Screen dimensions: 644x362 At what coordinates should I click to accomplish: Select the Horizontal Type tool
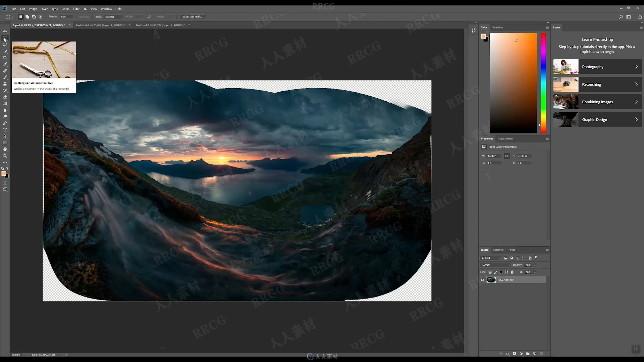click(x=5, y=130)
